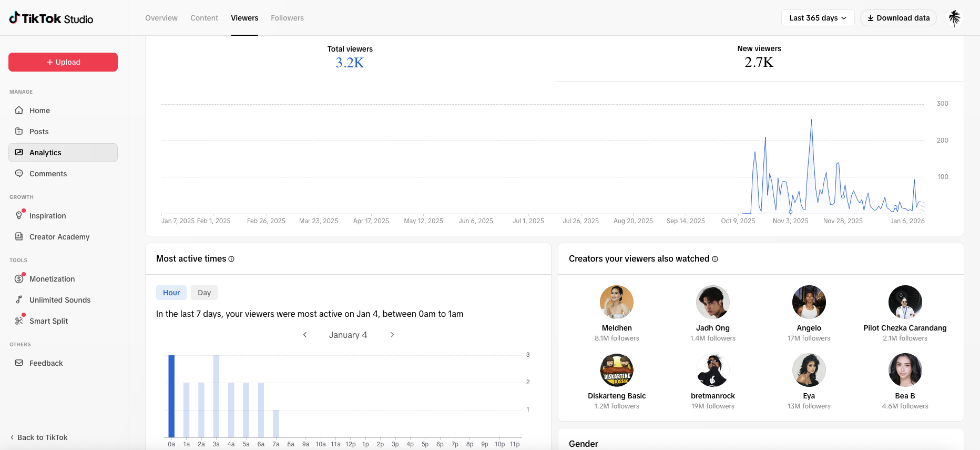Image resolution: width=980 pixels, height=450 pixels.
Task: Click the Upload button
Action: pos(63,62)
